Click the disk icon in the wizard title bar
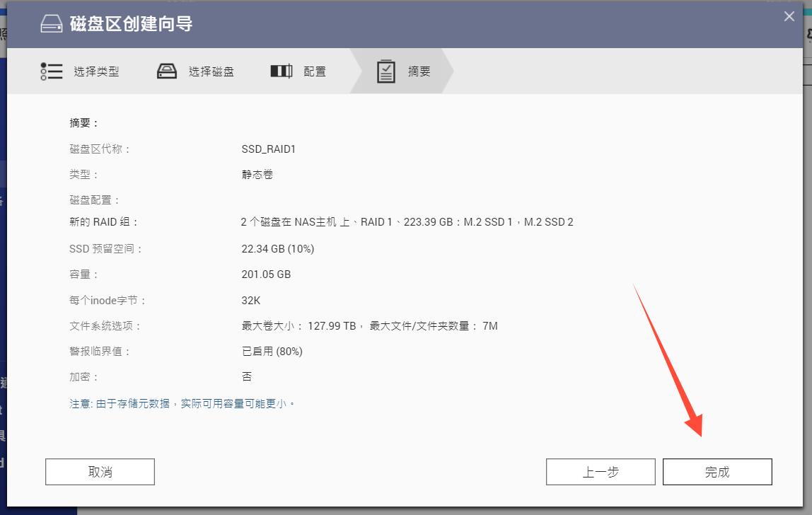 click(x=52, y=23)
